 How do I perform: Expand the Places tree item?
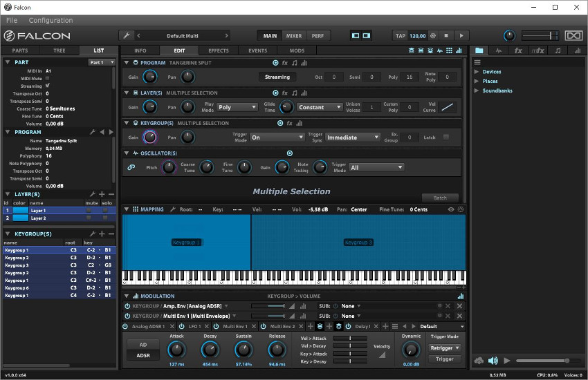click(476, 81)
